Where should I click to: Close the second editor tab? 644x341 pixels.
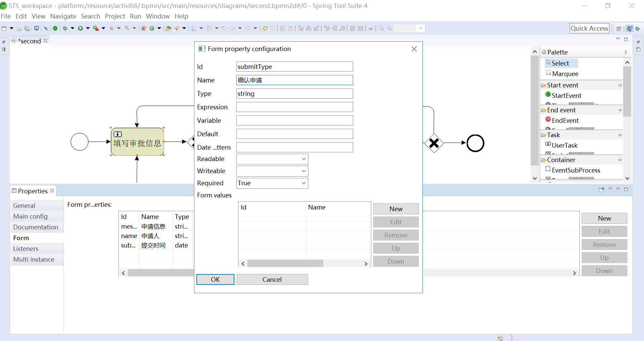click(45, 41)
